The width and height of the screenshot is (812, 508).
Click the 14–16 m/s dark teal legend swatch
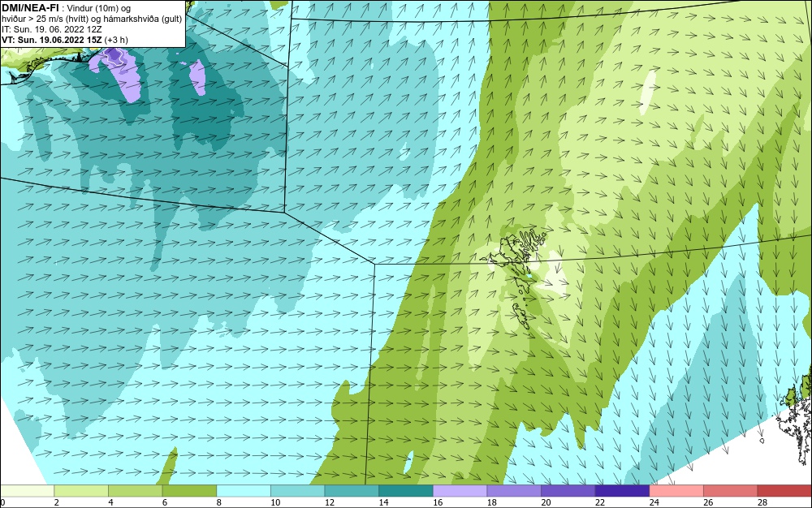click(x=406, y=491)
